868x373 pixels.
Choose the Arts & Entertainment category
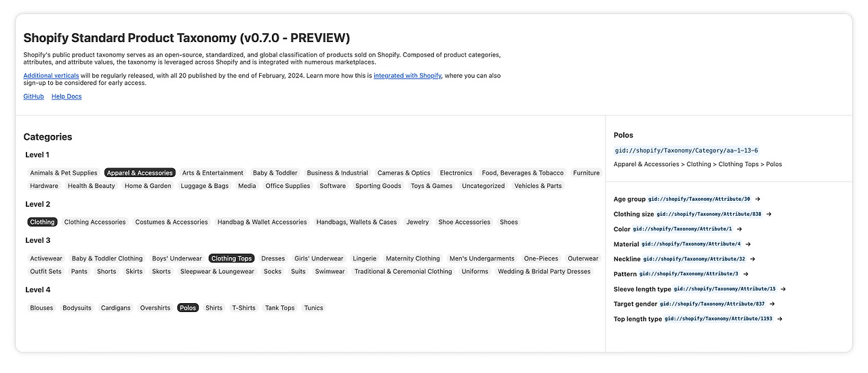[x=213, y=173]
